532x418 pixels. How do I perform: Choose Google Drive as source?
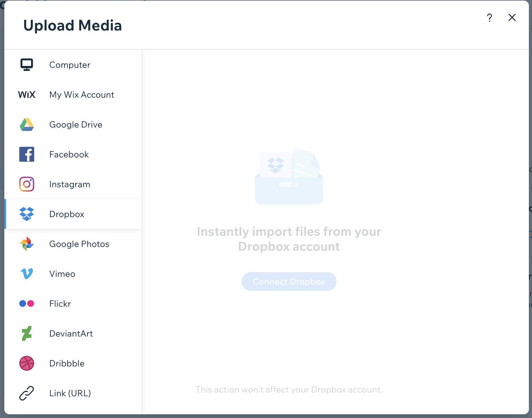click(x=76, y=125)
